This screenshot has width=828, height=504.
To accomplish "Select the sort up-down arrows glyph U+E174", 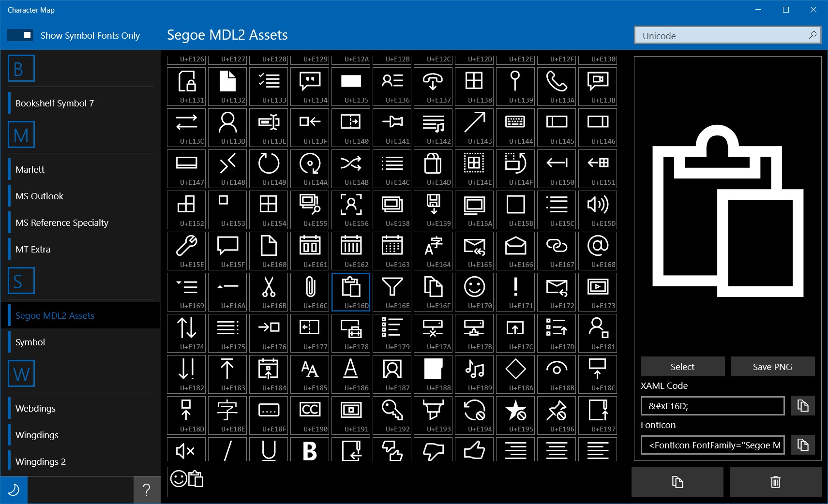I will (186, 333).
